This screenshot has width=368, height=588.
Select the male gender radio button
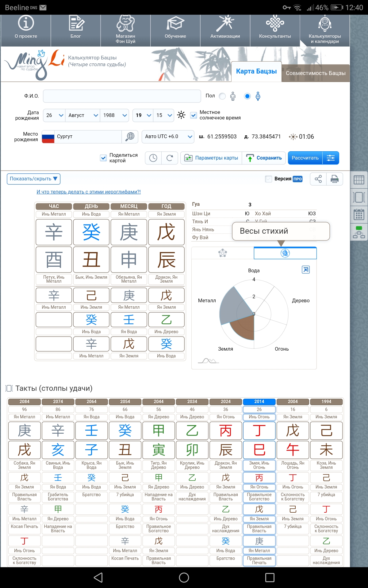pos(223,96)
